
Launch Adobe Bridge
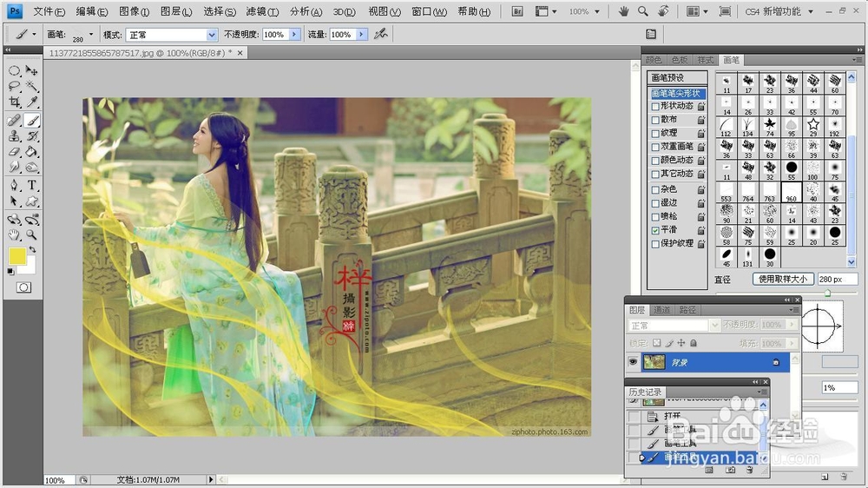(x=517, y=11)
